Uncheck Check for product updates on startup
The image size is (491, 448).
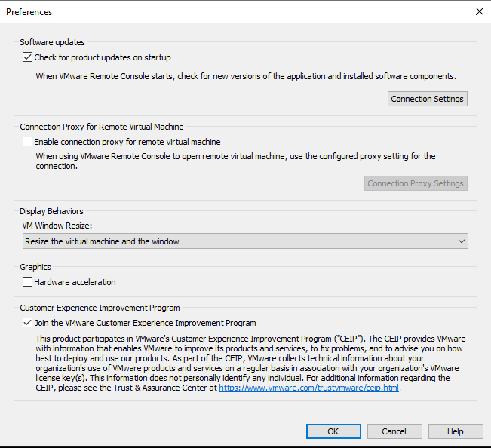27,57
